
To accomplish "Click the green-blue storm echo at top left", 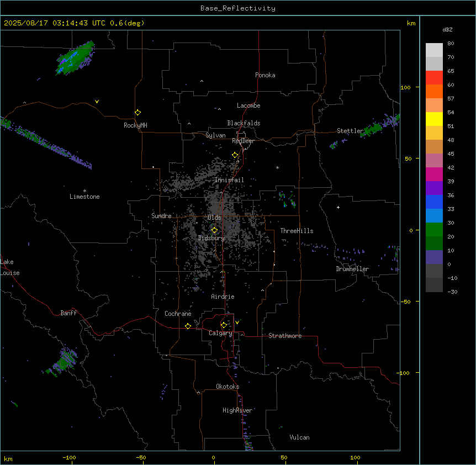I will click(75, 58).
